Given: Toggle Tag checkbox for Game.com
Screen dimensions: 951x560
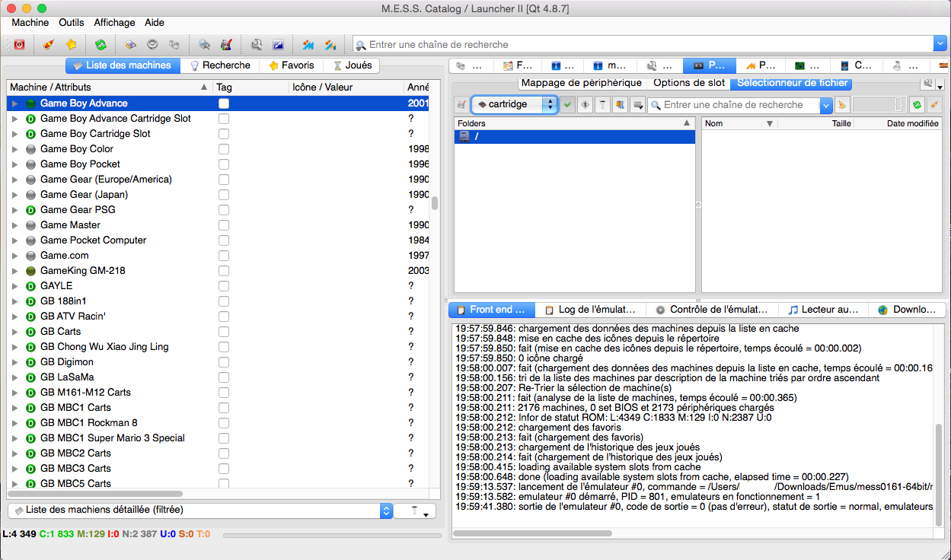Looking at the screenshot, I should point(224,256).
